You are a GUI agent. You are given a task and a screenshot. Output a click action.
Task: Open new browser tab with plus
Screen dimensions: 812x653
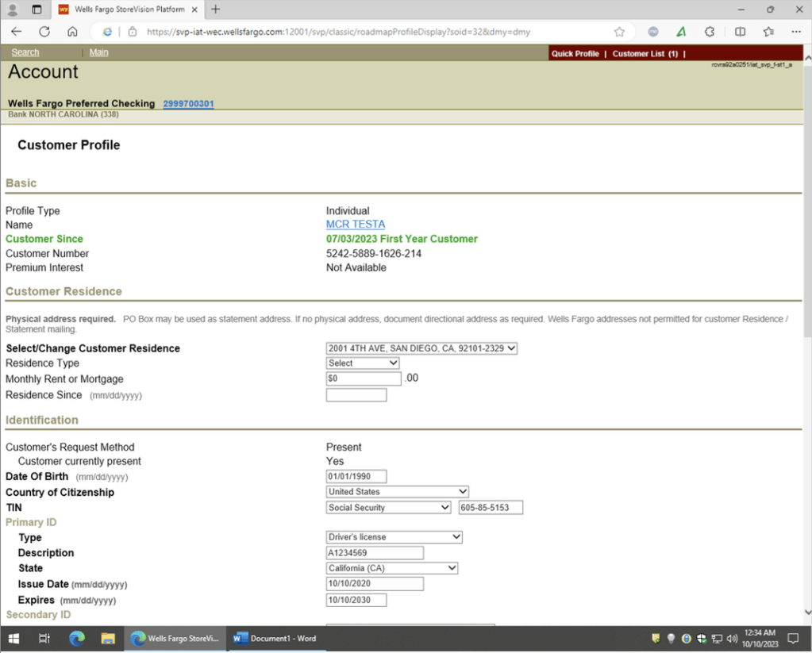pyautogui.click(x=215, y=10)
